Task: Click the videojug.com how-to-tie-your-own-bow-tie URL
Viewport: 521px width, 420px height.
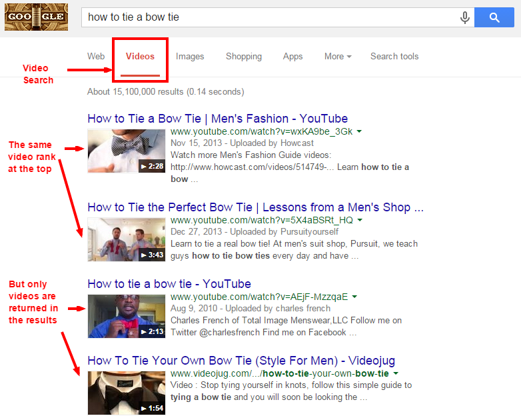Action: pos(280,374)
